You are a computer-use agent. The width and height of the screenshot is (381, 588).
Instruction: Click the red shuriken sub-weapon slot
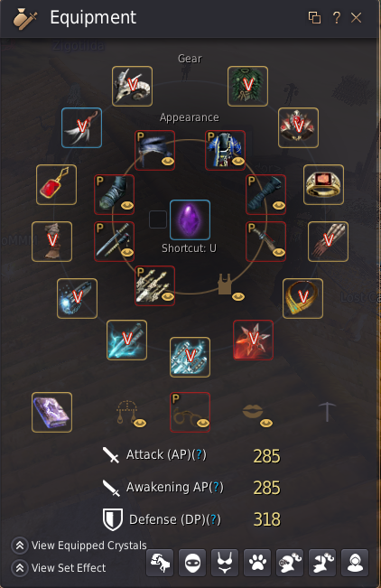pos(253,341)
